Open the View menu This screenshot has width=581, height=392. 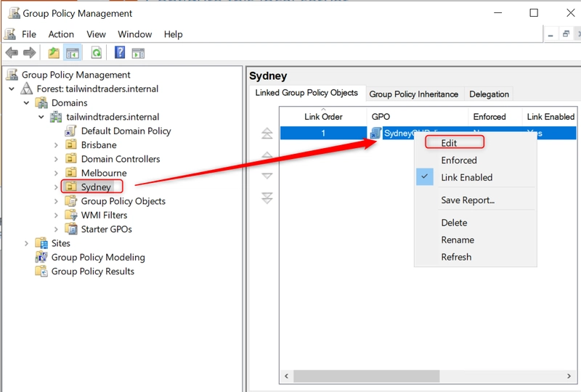96,34
